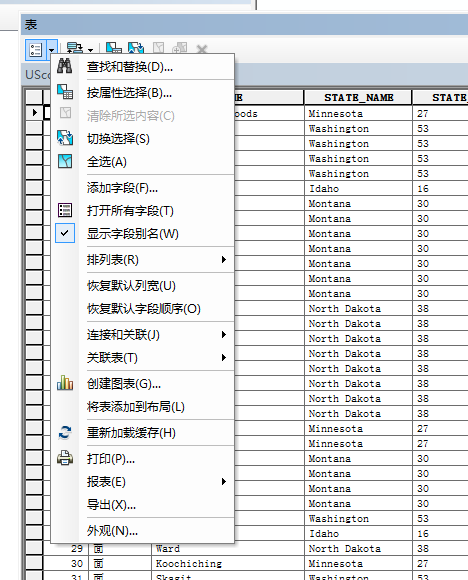Choose 恢复默认字段顺序(O) menu item
This screenshot has height=580, width=468.
click(x=142, y=308)
